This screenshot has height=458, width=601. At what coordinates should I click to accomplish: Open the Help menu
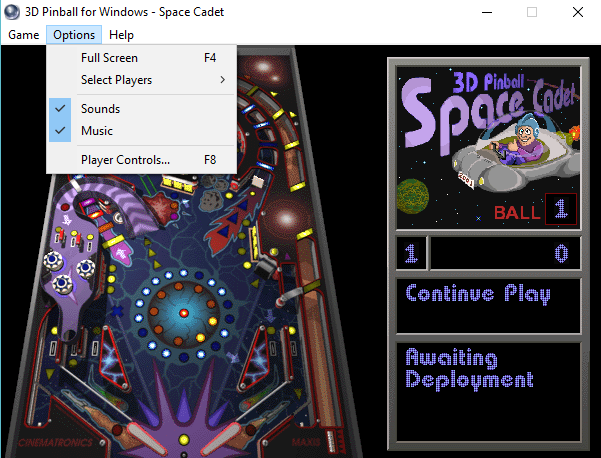[121, 35]
